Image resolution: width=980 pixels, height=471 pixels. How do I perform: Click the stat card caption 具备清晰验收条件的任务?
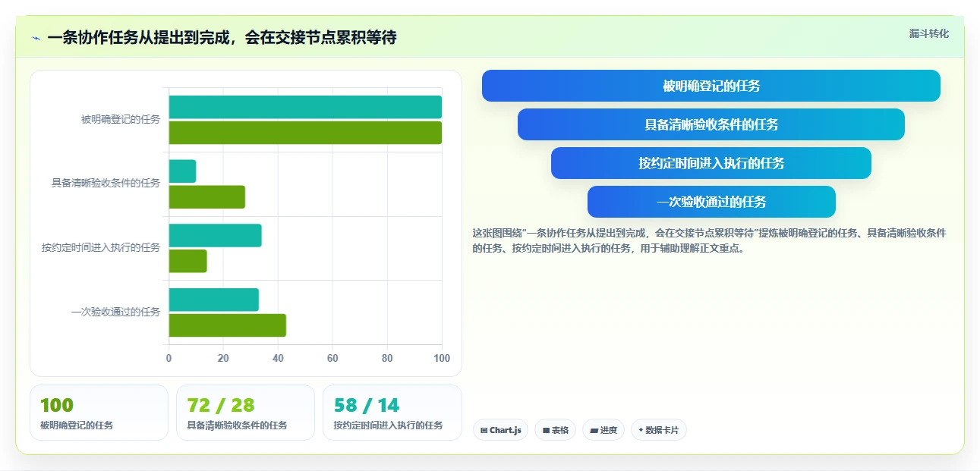(237, 425)
